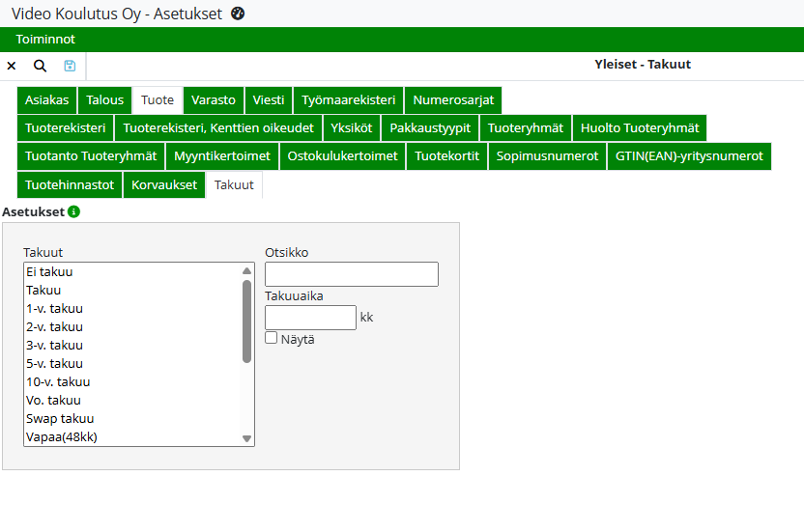Click the green info icon next to Asetukset
804x532 pixels.
pos(74,211)
